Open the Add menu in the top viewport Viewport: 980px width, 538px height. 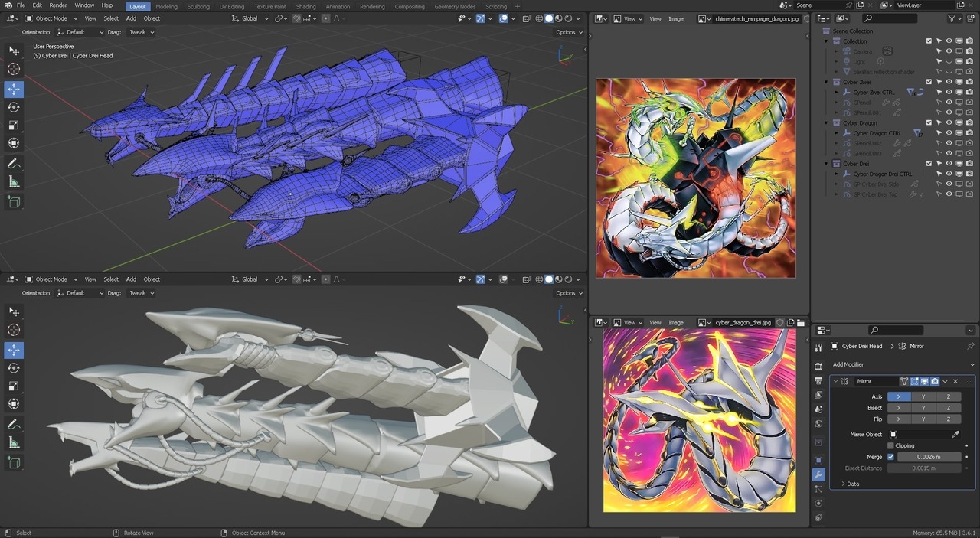click(131, 18)
